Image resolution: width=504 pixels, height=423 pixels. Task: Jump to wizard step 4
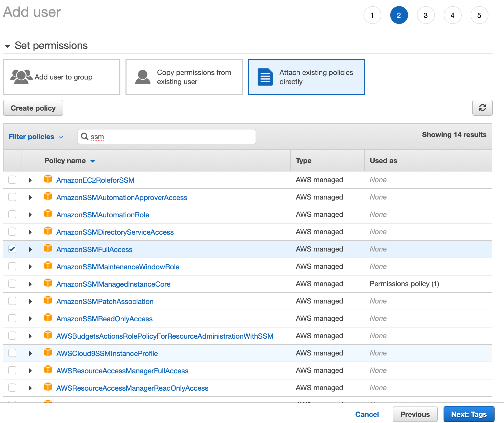452,15
